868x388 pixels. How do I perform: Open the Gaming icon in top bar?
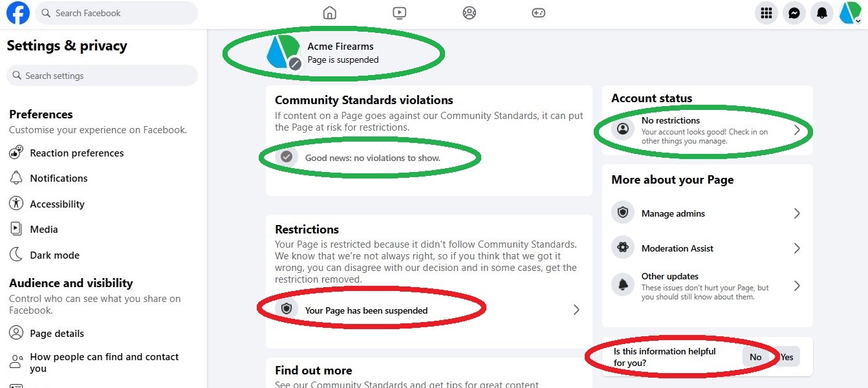tap(539, 13)
